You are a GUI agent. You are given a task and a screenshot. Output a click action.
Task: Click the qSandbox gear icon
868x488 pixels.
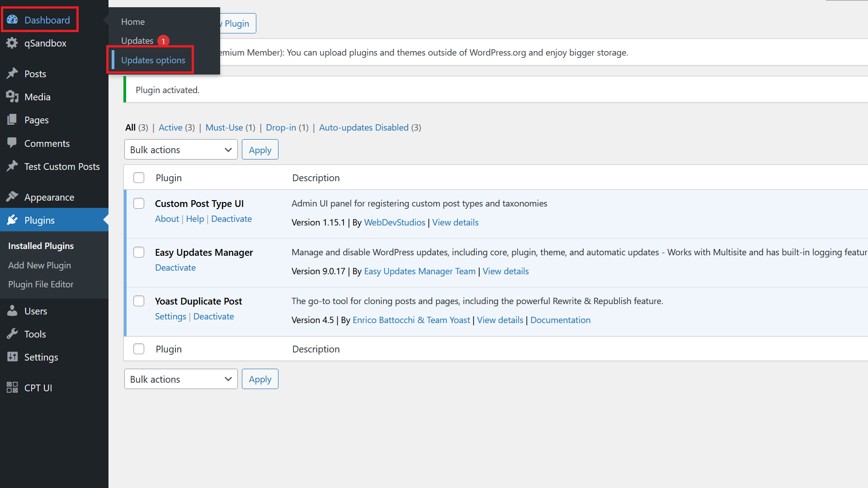(12, 43)
